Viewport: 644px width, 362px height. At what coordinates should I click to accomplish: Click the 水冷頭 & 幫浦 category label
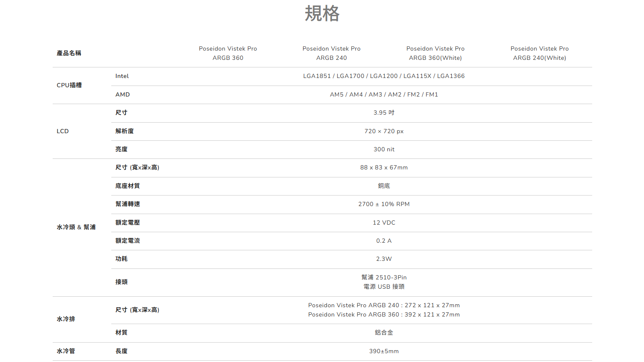click(76, 227)
